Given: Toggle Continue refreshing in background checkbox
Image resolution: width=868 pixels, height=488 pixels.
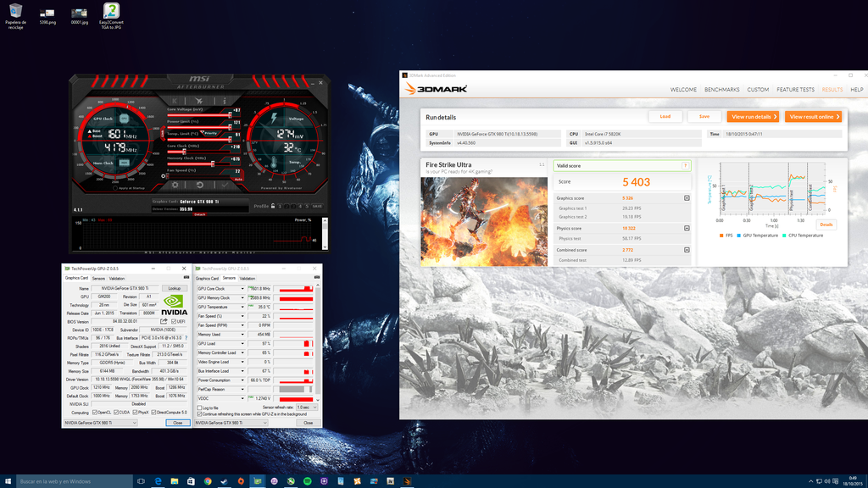Looking at the screenshot, I should [x=199, y=413].
